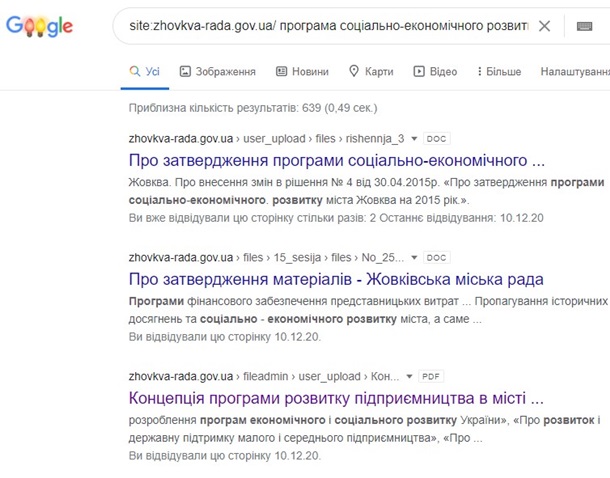Image resolution: width=610 pixels, height=478 pixels.
Task: Open the on-screen keyboard icon
Action: click(585, 26)
